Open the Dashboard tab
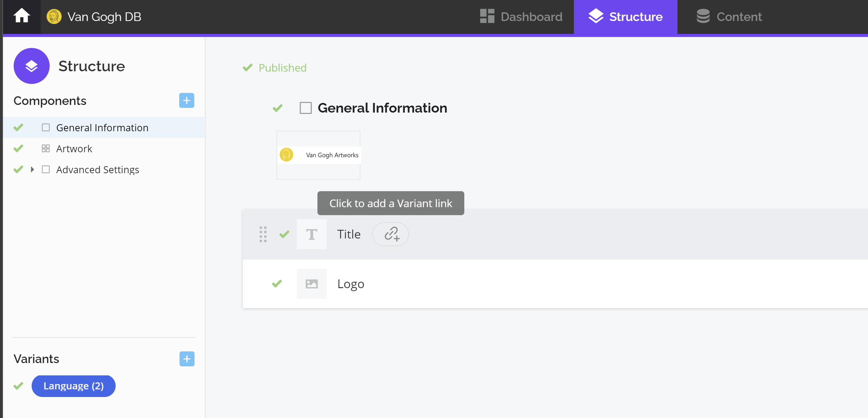The width and height of the screenshot is (868, 418). [521, 17]
